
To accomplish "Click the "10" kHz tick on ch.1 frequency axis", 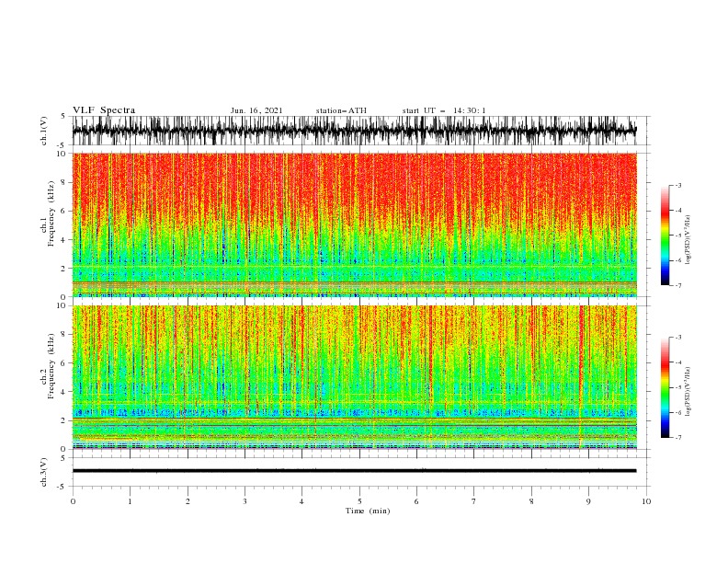I will click(x=62, y=154).
